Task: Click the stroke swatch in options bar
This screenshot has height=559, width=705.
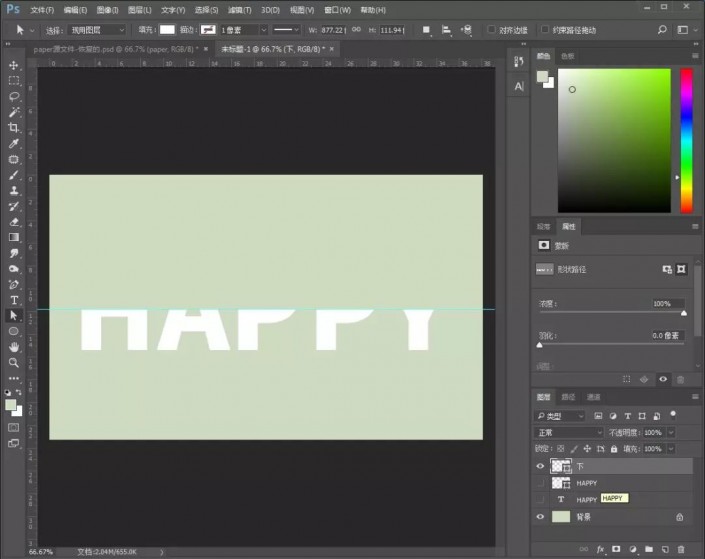Action: click(x=208, y=30)
